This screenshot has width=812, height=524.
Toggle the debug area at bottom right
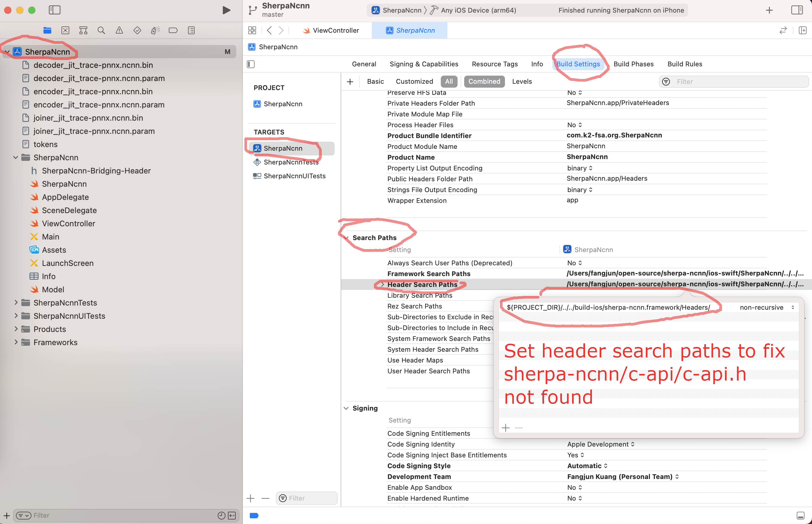point(800,516)
